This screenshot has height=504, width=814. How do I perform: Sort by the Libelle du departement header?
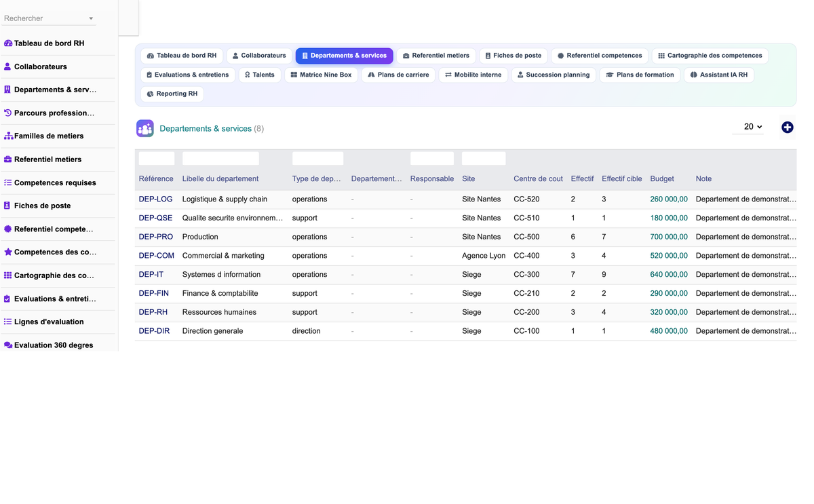pos(220,179)
